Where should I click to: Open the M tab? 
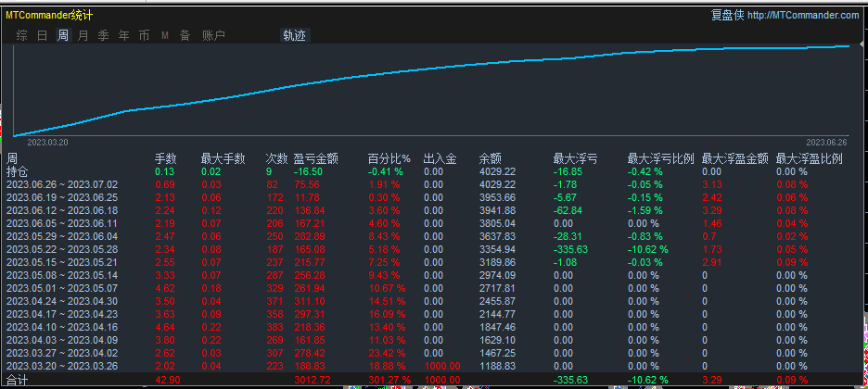tap(165, 36)
